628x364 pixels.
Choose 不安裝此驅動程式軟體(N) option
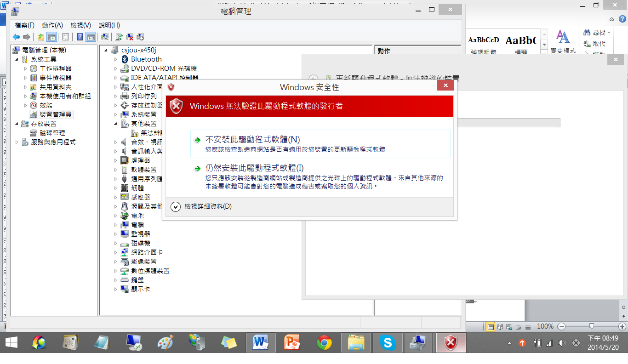click(x=320, y=144)
